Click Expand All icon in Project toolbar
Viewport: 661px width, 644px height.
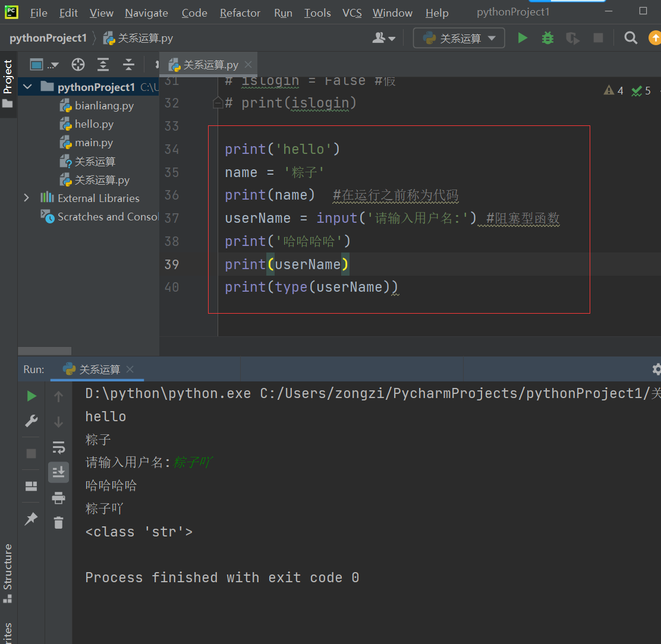tap(103, 65)
